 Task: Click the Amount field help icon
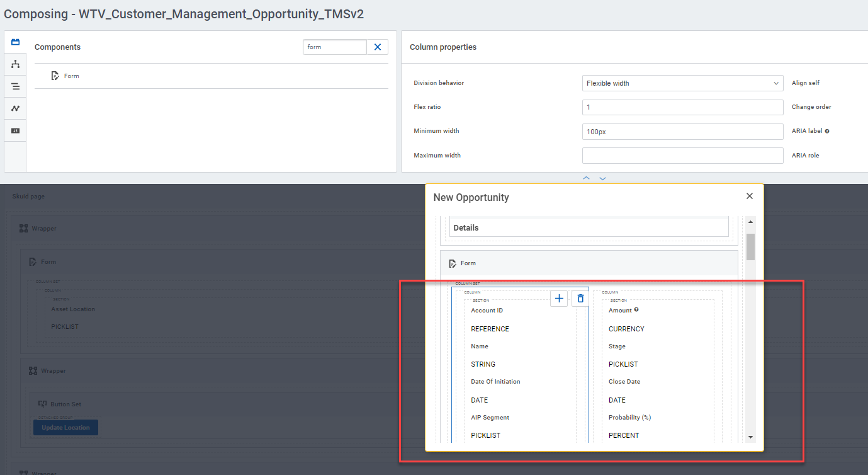[636, 310]
